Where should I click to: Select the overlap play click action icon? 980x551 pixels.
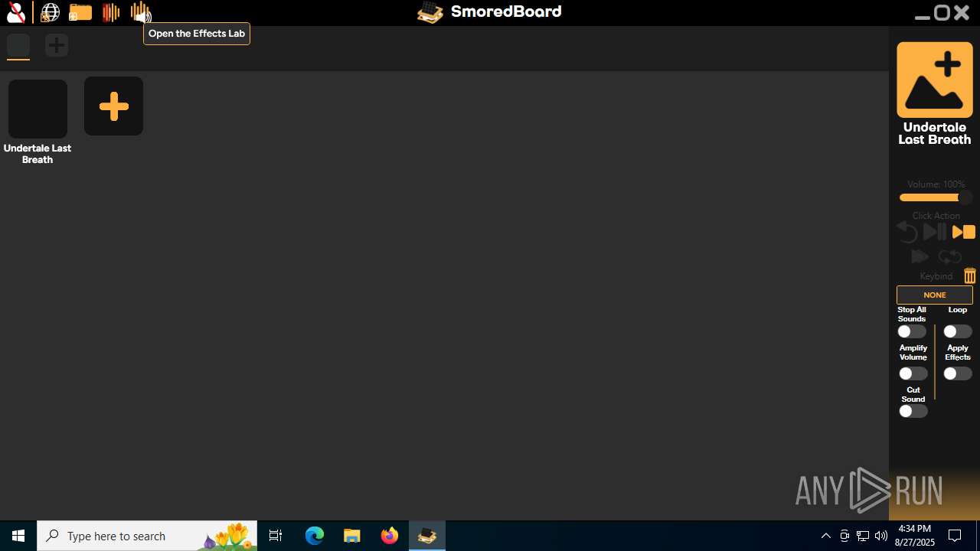pyautogui.click(x=920, y=257)
